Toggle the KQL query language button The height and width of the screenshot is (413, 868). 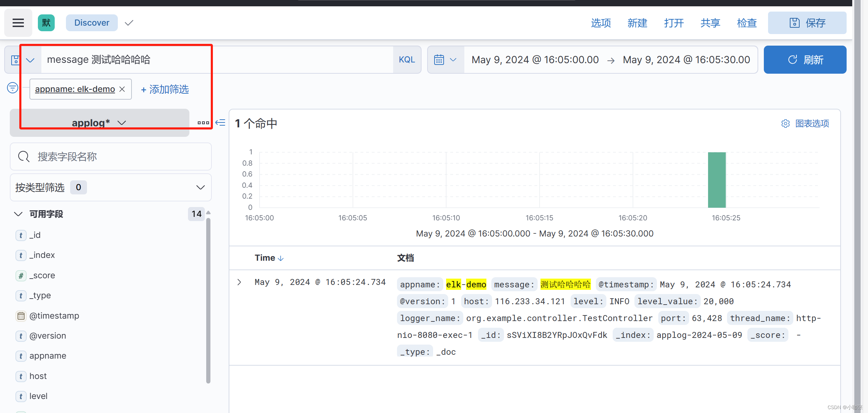pos(406,59)
